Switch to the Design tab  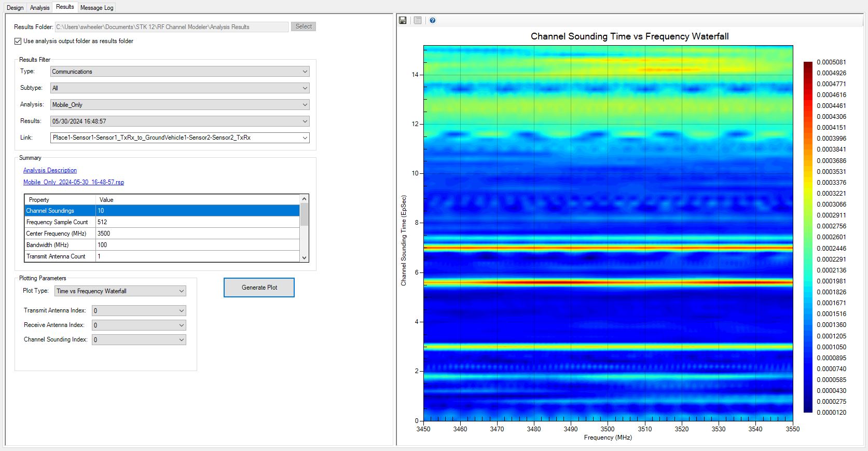click(x=15, y=8)
